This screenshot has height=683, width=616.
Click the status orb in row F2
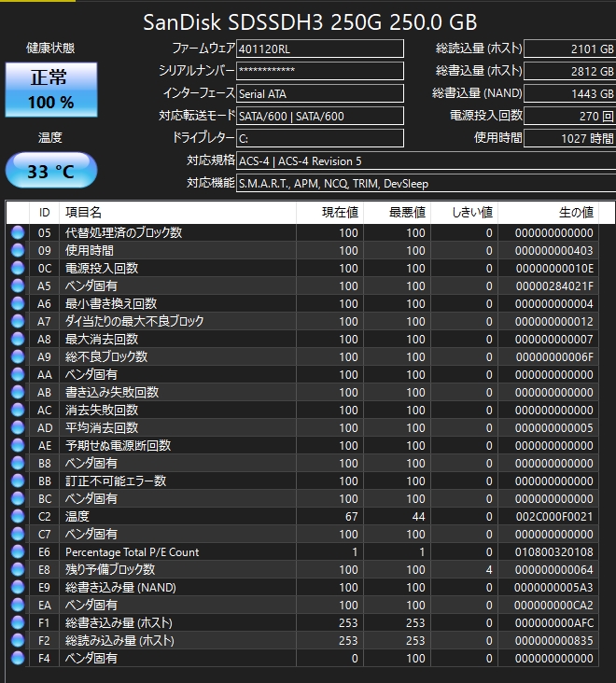18,640
